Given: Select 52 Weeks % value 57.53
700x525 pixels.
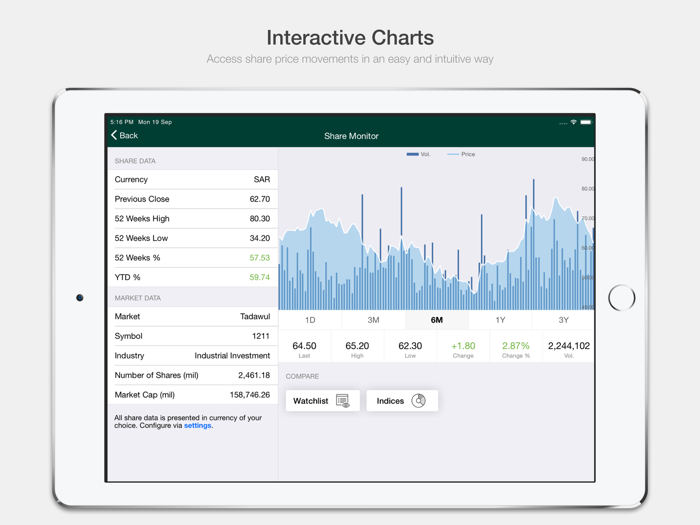Looking at the screenshot, I should tap(260, 258).
